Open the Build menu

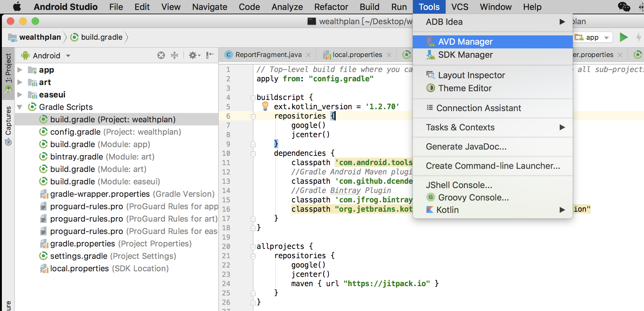pyautogui.click(x=369, y=7)
